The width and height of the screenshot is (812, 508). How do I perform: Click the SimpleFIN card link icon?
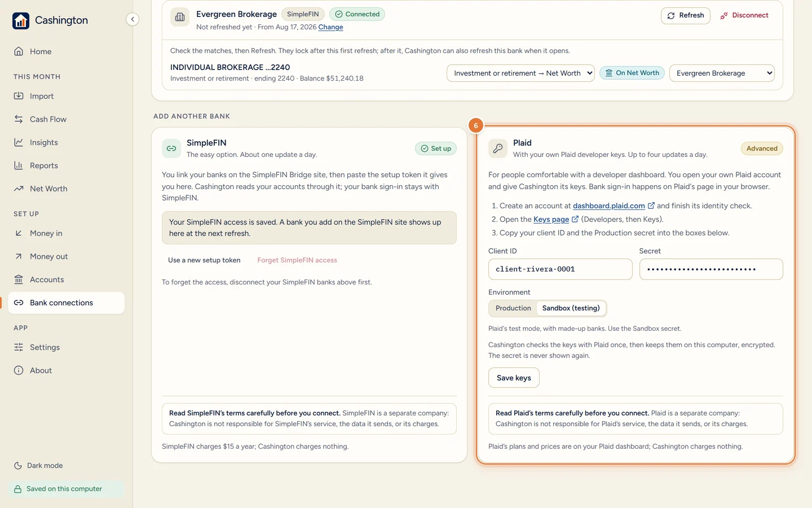pos(171,148)
